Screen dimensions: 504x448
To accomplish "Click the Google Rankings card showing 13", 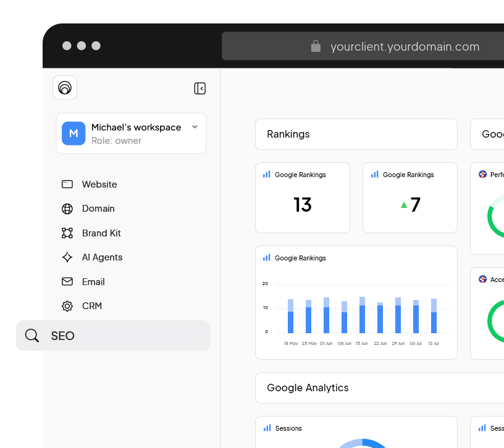I will [x=303, y=198].
